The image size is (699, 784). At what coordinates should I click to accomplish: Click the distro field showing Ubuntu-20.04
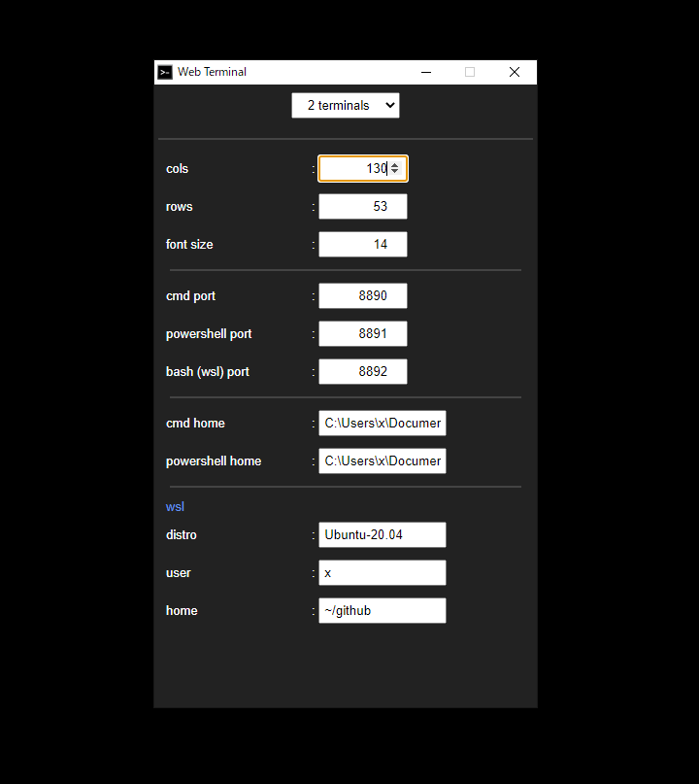pyautogui.click(x=382, y=534)
